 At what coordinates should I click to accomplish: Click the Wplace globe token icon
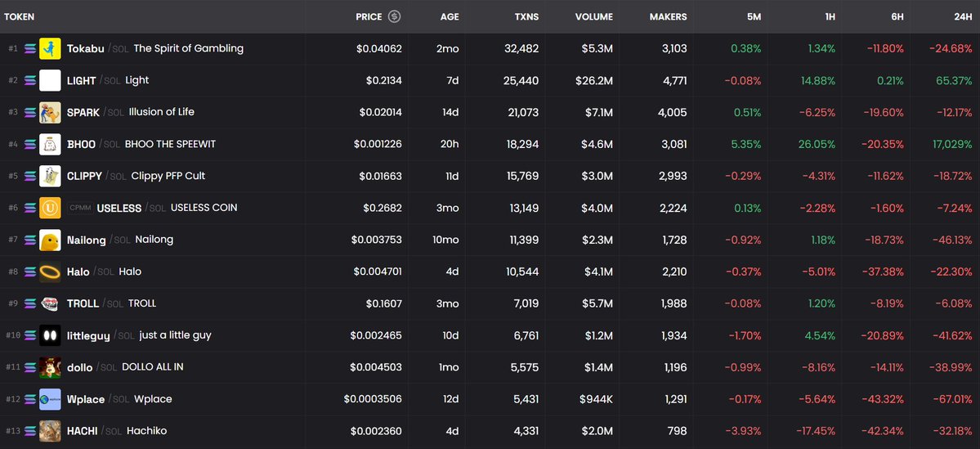(50, 399)
